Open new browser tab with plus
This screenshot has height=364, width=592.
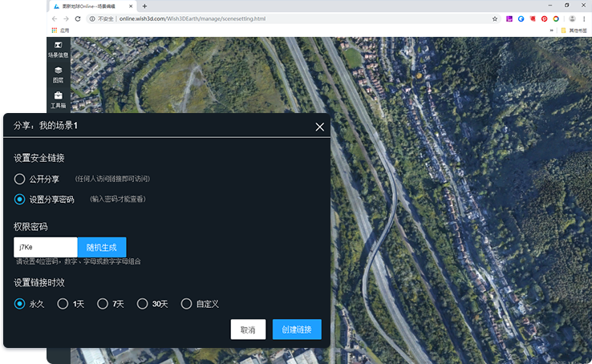(x=144, y=6)
